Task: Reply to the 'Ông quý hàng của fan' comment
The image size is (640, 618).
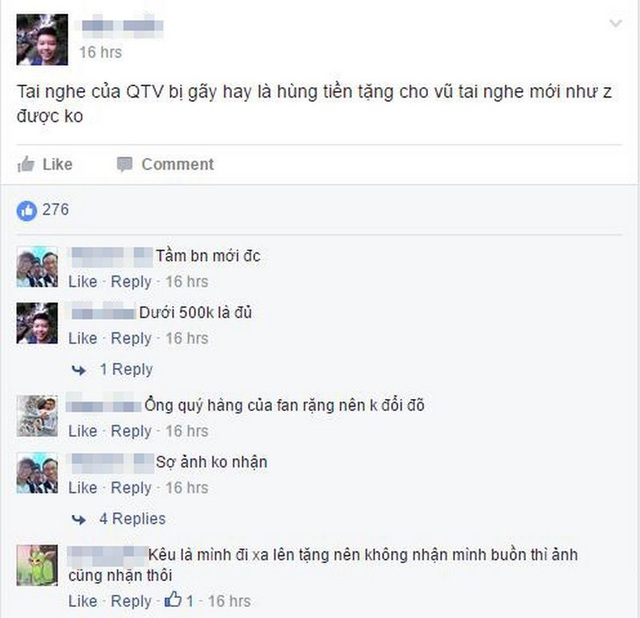Action: pyautogui.click(x=131, y=431)
